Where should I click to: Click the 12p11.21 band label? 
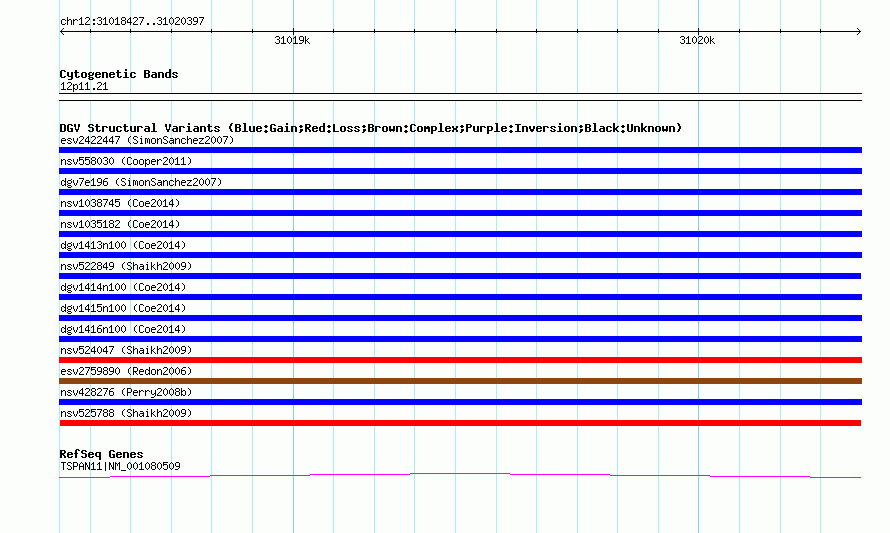point(84,86)
